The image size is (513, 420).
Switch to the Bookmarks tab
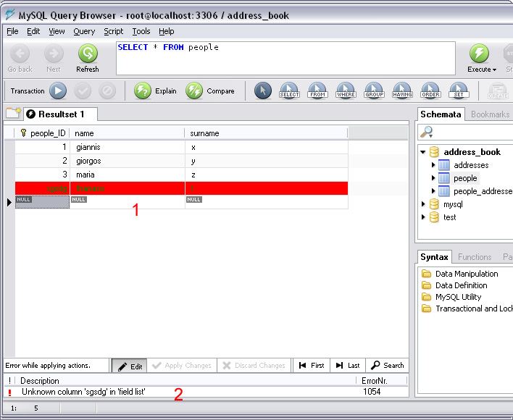tap(490, 114)
